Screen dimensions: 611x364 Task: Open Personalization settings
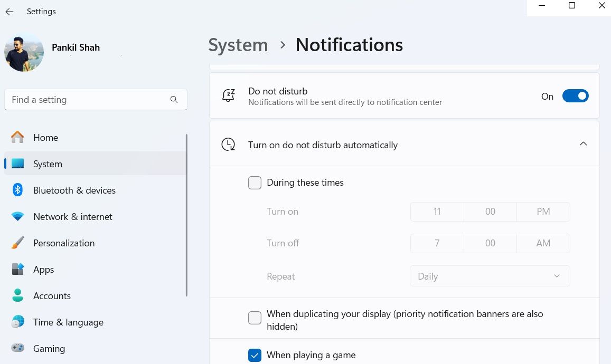[x=96, y=243]
